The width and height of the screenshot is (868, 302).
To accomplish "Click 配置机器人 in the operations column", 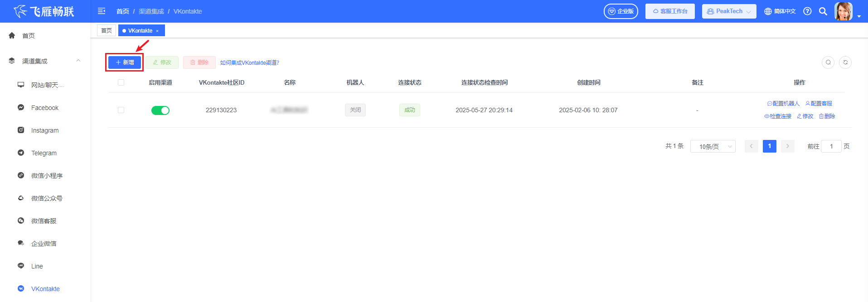I will tap(783, 104).
